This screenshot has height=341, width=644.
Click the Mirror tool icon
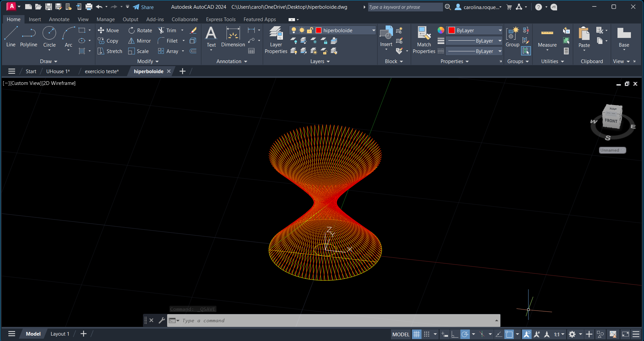click(131, 41)
